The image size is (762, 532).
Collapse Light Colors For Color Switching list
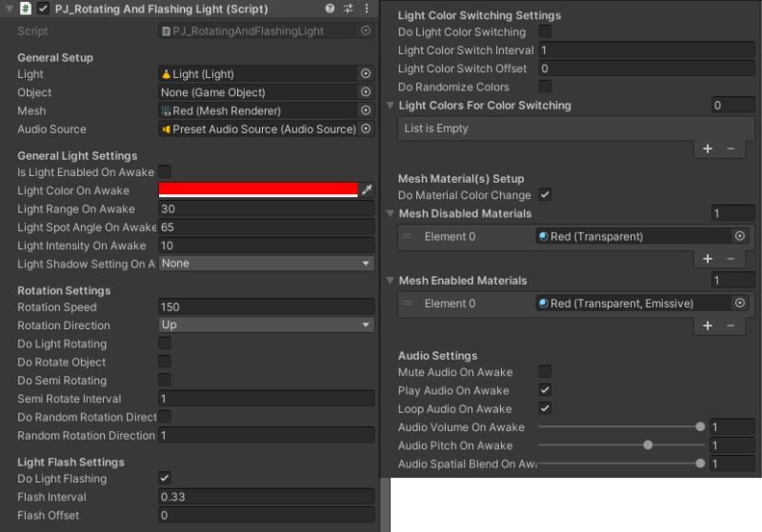[390, 105]
